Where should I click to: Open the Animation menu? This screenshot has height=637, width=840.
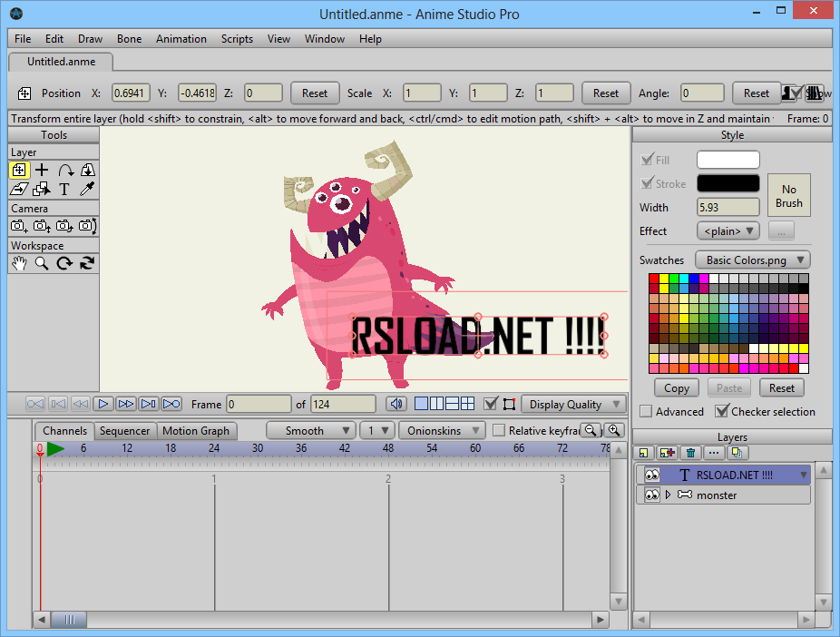(x=181, y=39)
